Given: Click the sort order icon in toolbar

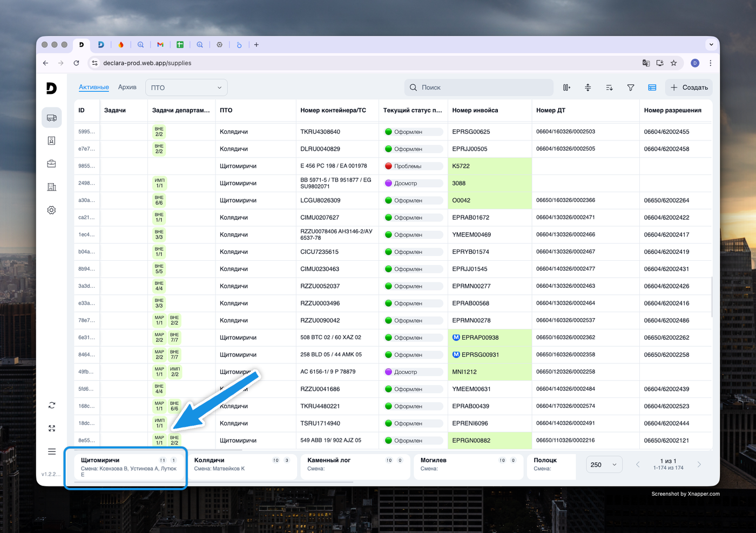Looking at the screenshot, I should [609, 87].
